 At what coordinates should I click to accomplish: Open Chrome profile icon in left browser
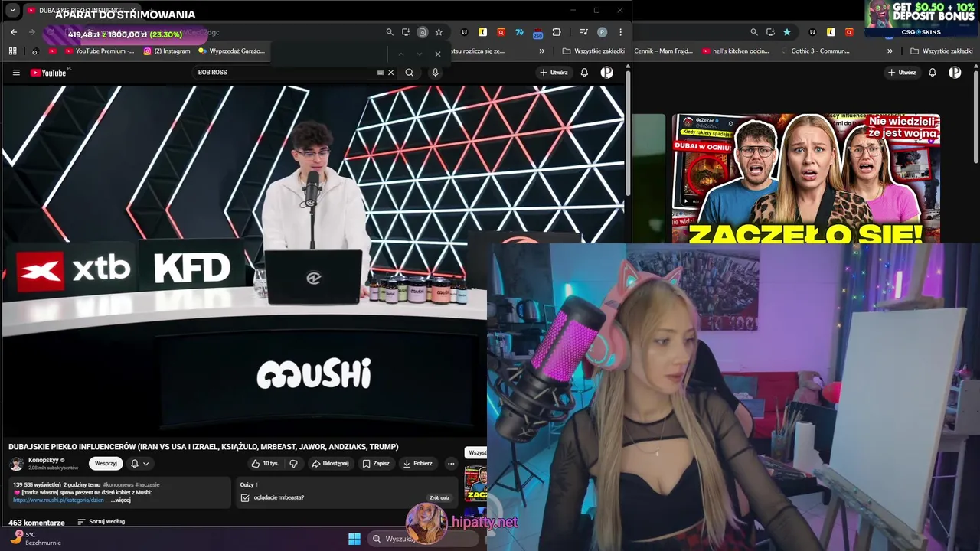pos(603,32)
